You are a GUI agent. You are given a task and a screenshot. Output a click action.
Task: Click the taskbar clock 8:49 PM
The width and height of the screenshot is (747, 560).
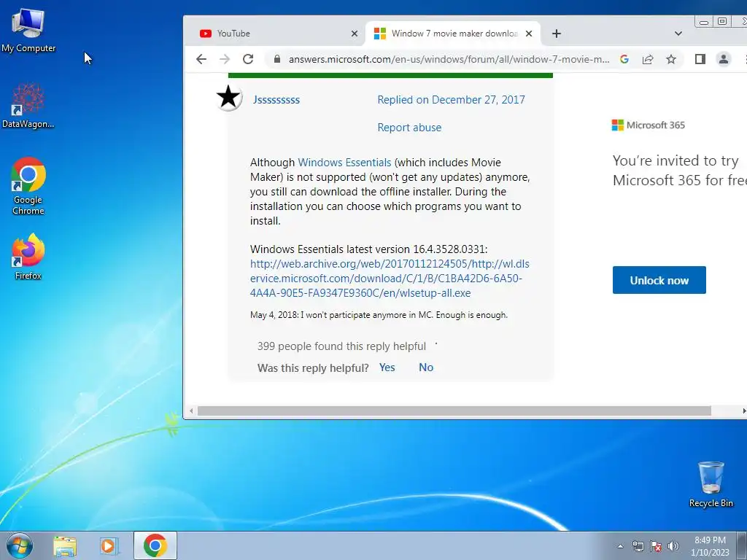pyautogui.click(x=710, y=546)
